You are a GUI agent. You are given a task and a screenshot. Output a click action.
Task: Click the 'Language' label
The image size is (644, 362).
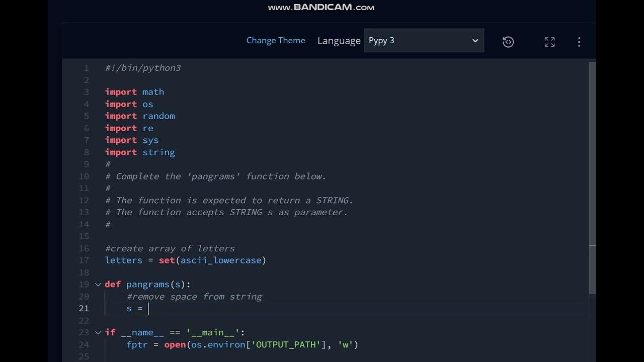(x=339, y=41)
